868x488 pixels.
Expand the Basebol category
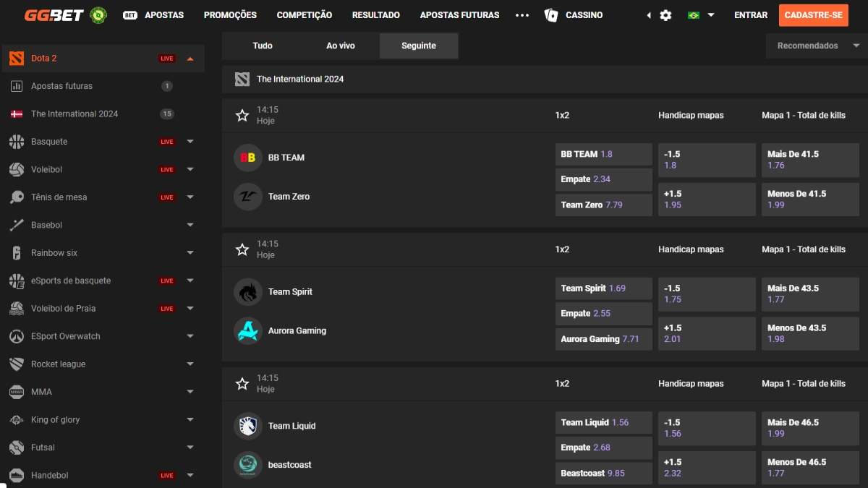(x=190, y=226)
